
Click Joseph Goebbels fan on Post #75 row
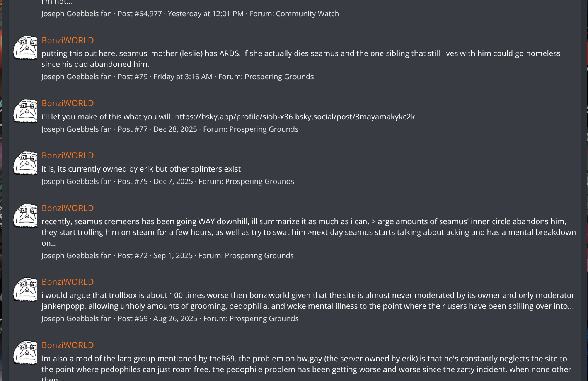click(x=77, y=181)
